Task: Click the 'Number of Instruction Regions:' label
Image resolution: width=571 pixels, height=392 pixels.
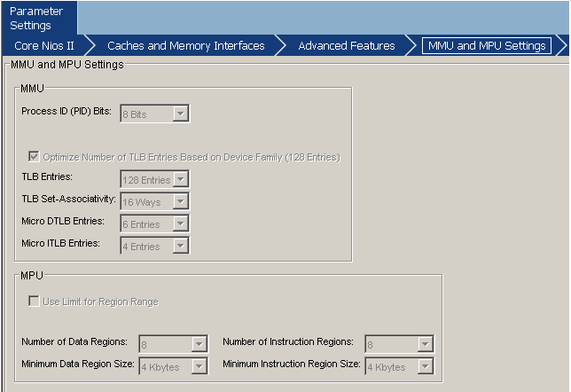Action: 288,341
